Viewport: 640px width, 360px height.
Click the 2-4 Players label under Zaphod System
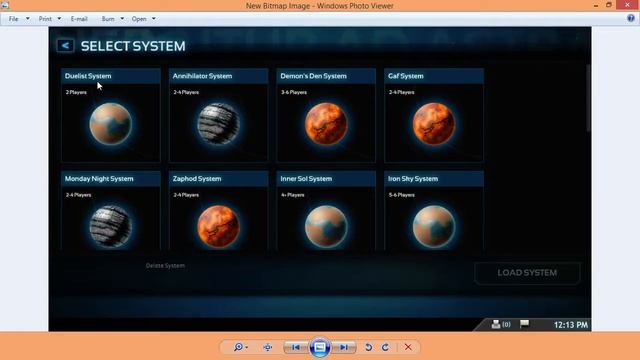pyautogui.click(x=186, y=195)
